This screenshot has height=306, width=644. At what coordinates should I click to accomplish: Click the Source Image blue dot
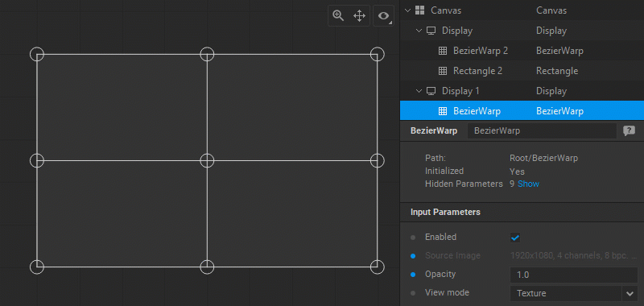pyautogui.click(x=413, y=256)
